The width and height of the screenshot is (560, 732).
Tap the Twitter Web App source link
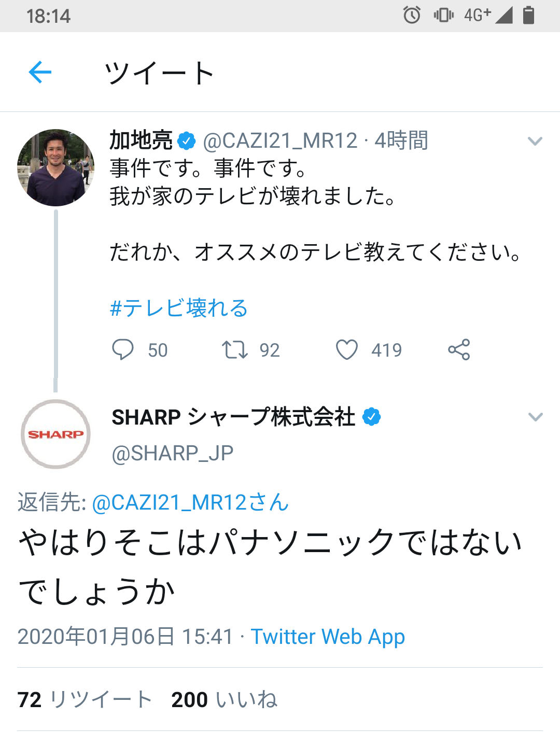click(x=328, y=637)
